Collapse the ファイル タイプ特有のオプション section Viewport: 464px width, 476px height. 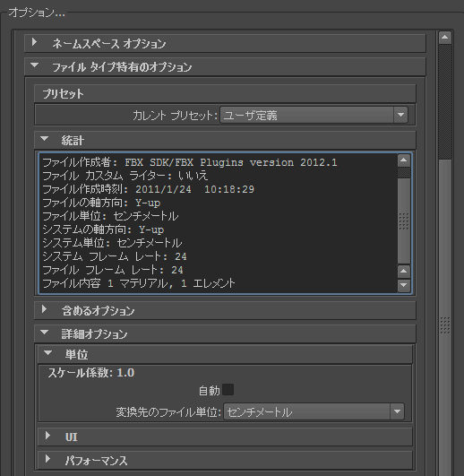coord(35,65)
